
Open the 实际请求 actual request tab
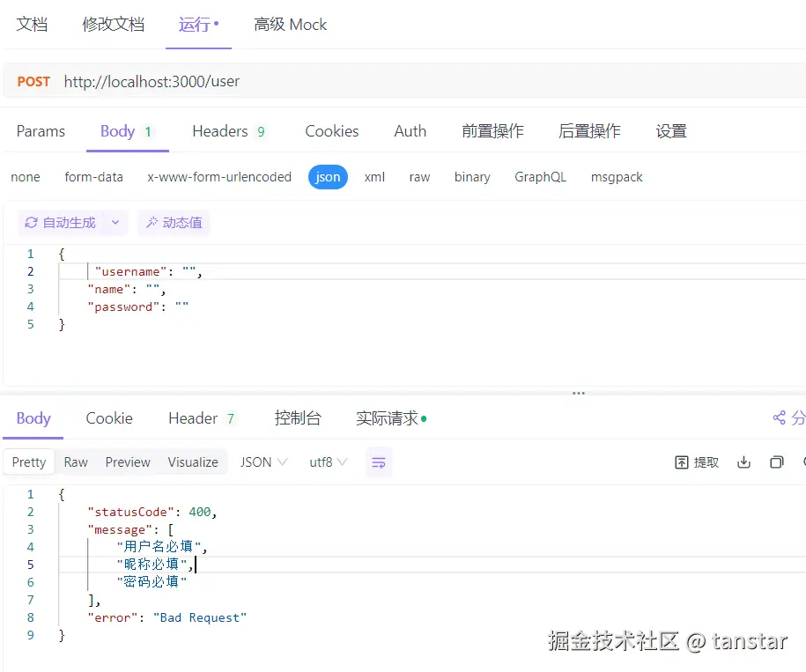(391, 418)
